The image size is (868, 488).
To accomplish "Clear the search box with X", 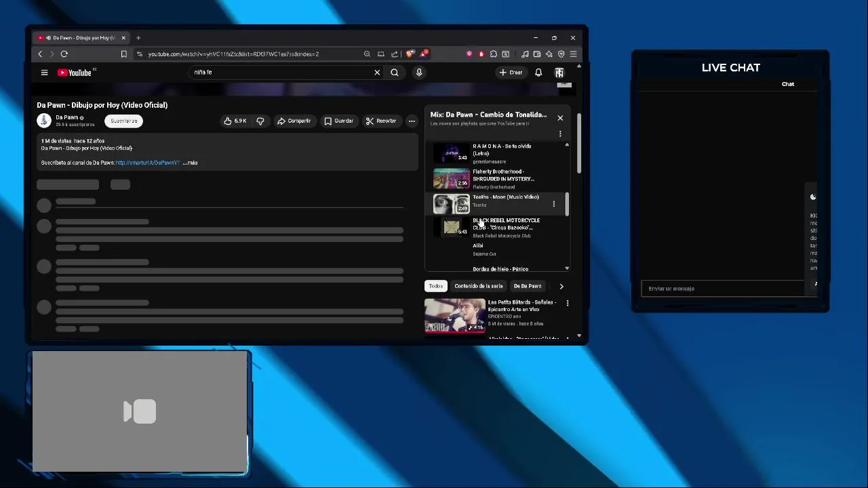I will pos(377,73).
